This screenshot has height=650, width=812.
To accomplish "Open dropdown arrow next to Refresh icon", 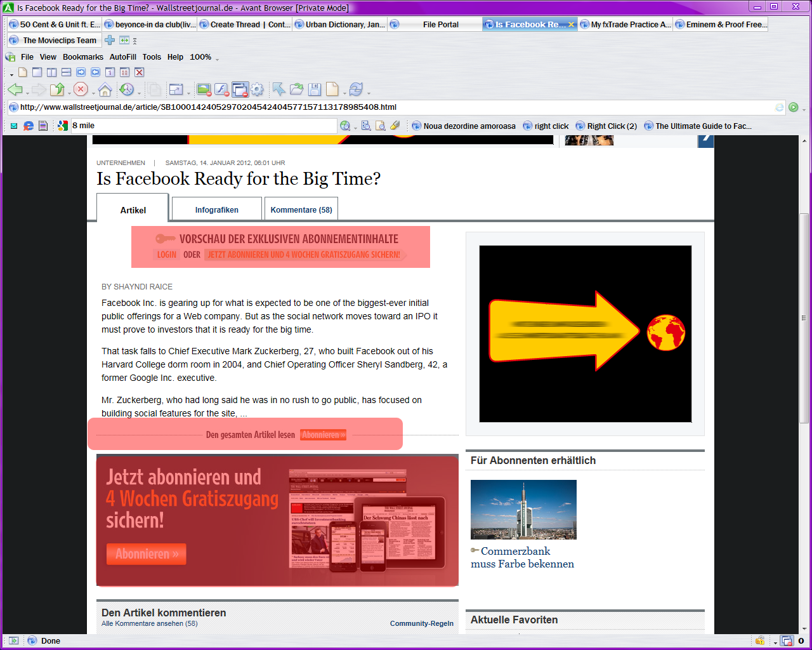I will point(369,93).
